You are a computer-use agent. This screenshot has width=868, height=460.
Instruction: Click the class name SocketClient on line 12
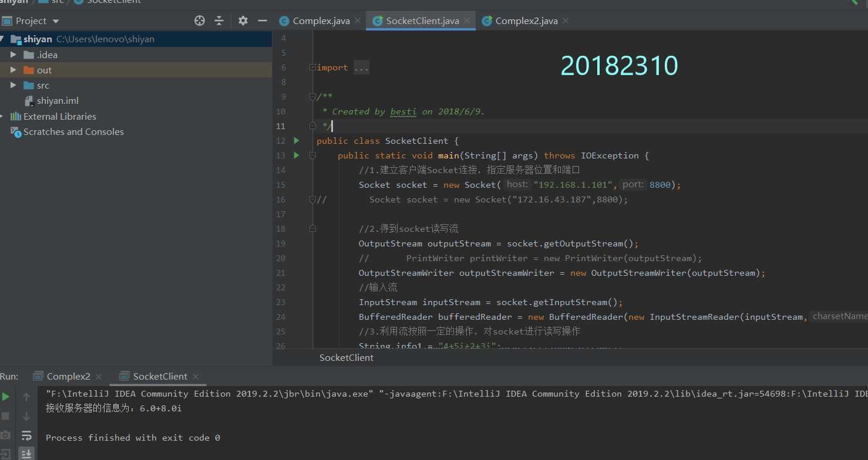tap(416, 141)
